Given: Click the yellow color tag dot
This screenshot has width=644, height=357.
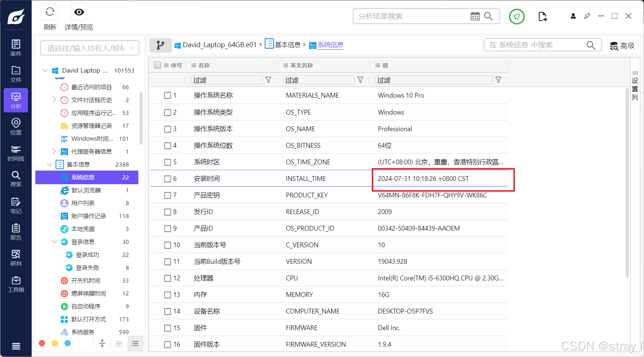Looking at the screenshot, I should pos(55,343).
